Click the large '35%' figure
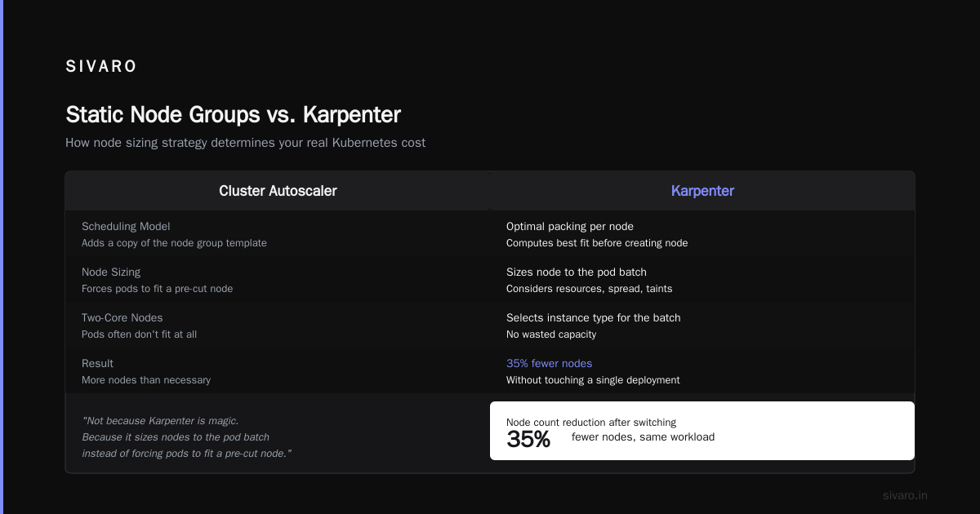 (x=528, y=439)
